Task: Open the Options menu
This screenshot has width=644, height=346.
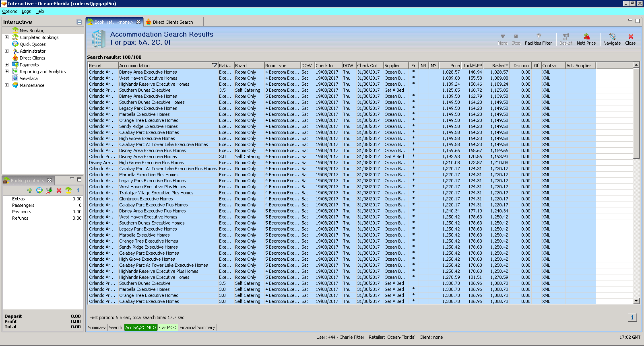Action: [x=10, y=11]
